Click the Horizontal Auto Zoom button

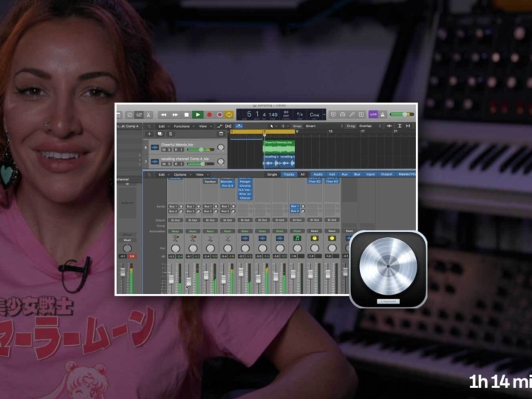click(408, 126)
